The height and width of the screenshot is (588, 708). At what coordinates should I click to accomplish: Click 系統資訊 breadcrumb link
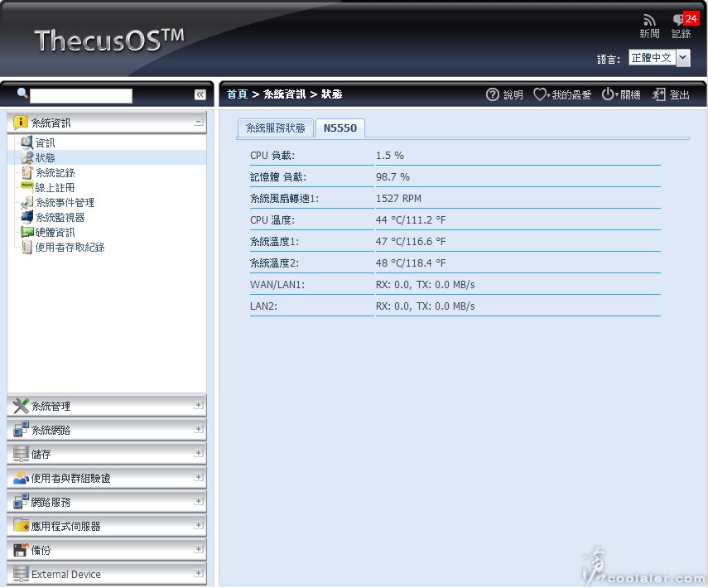(285, 94)
